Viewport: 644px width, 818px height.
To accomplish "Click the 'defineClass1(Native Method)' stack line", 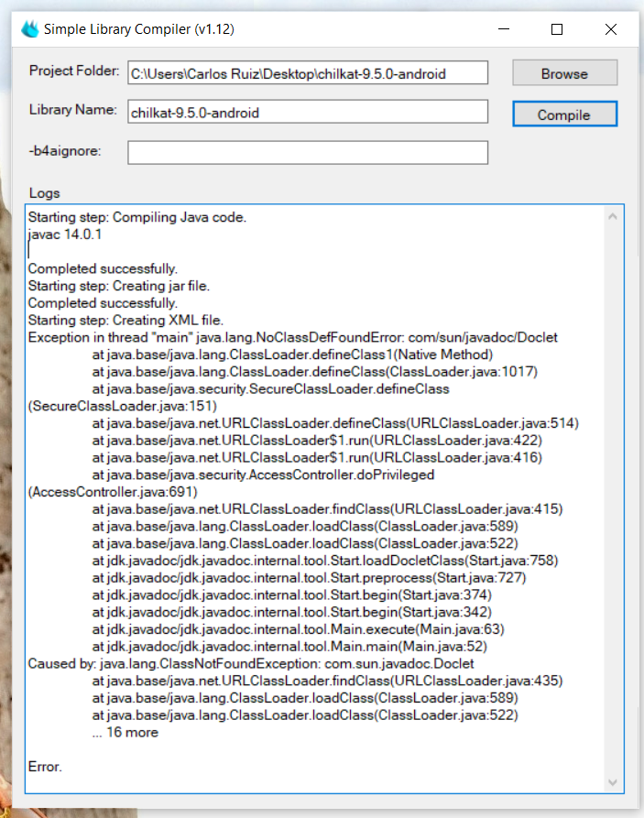I will click(292, 354).
